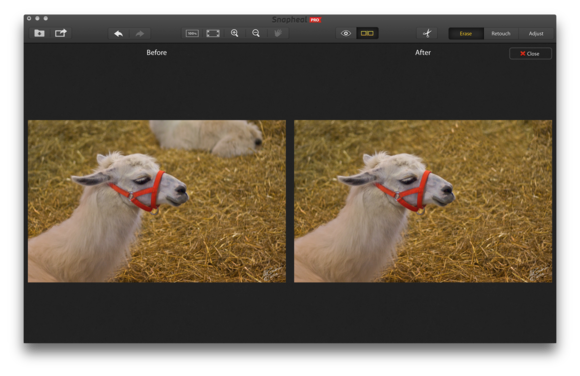The width and height of the screenshot is (580, 376).
Task: Close the before/after comparison
Action: [x=530, y=54]
